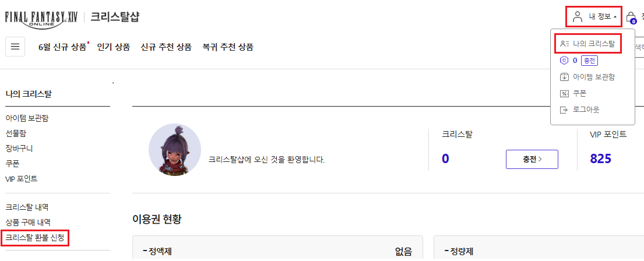Click the small 충전 button in dropdown
The width and height of the screenshot is (644, 261).
tap(590, 60)
